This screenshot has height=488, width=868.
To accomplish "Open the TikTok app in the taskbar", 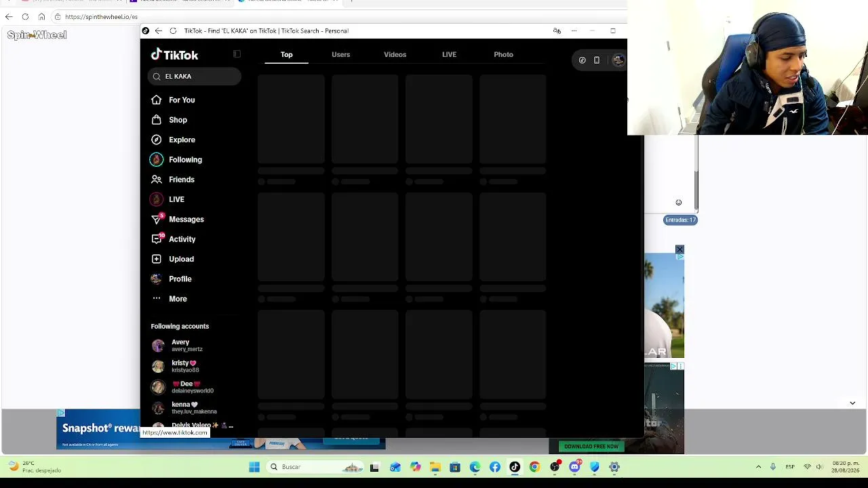I will [x=515, y=467].
